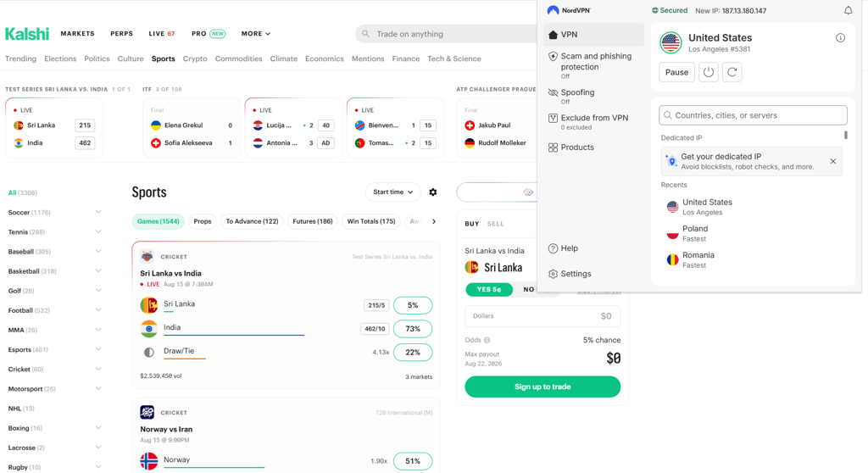This screenshot has width=868, height=473.
Task: Open the PERPS menu
Action: coord(121,34)
